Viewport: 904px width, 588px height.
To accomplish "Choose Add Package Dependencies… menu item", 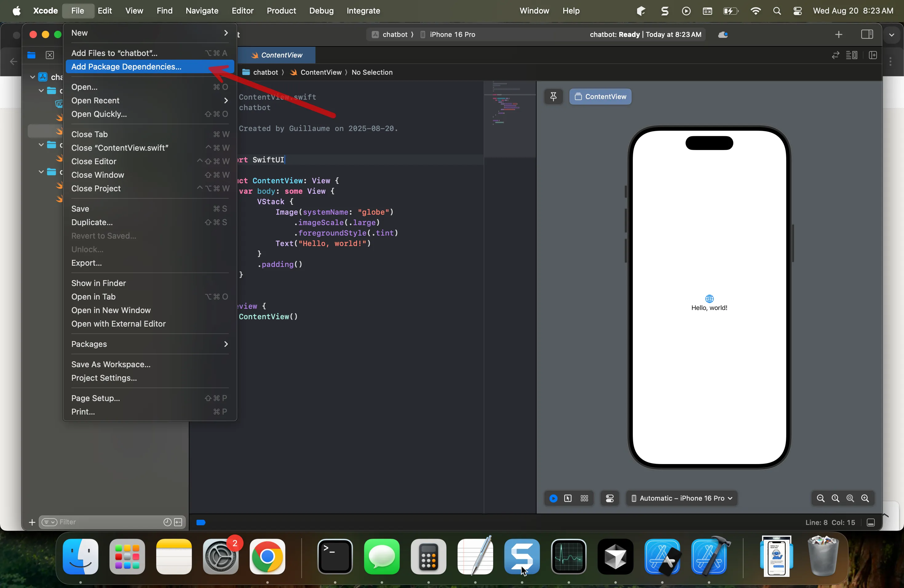I will pyautogui.click(x=126, y=66).
